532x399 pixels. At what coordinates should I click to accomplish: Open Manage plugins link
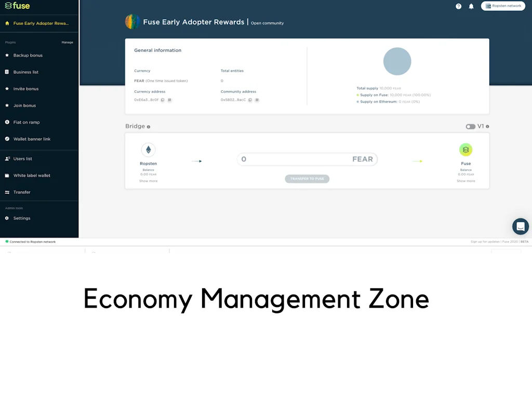[67, 43]
